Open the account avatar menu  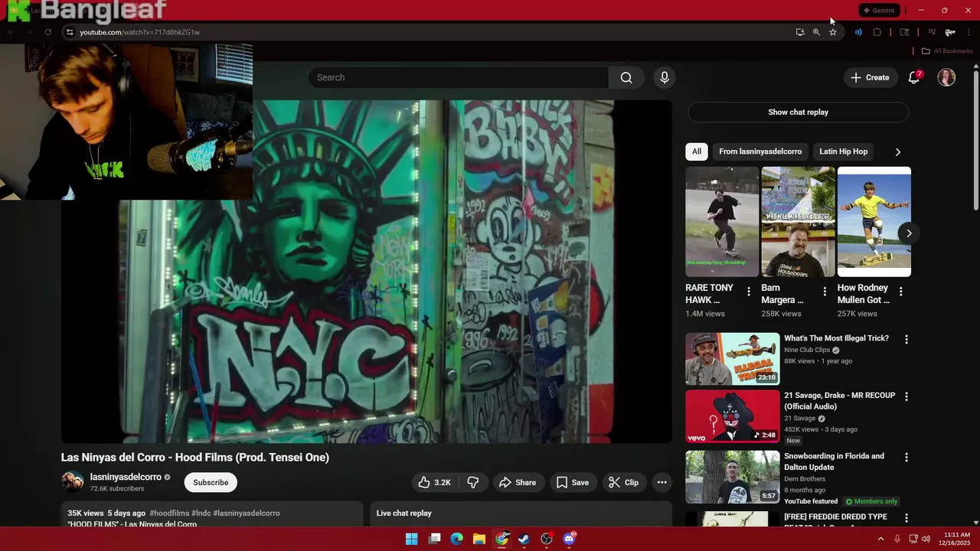(946, 77)
